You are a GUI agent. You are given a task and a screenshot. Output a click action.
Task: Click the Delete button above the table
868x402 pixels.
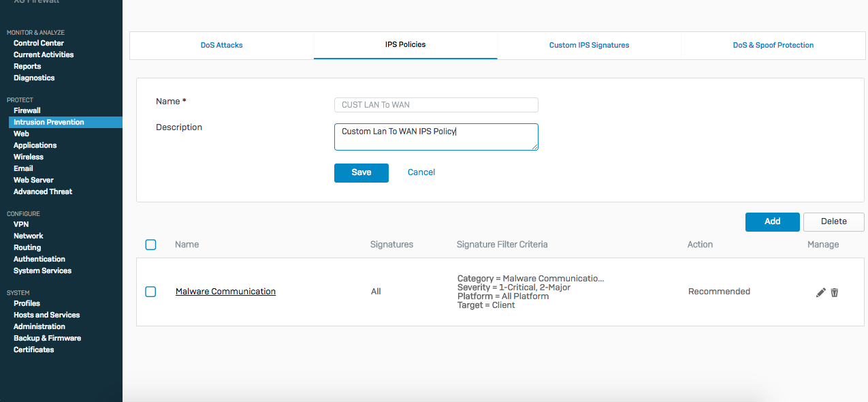(x=834, y=221)
